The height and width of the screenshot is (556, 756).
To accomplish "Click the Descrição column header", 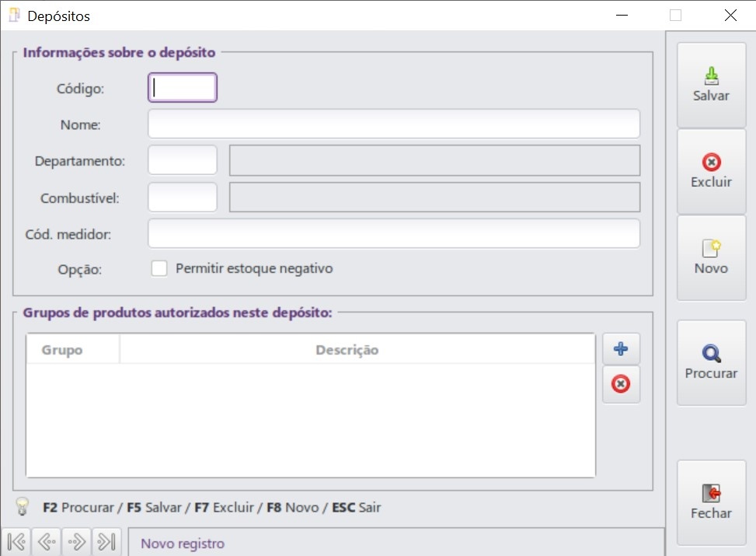I will [347, 350].
